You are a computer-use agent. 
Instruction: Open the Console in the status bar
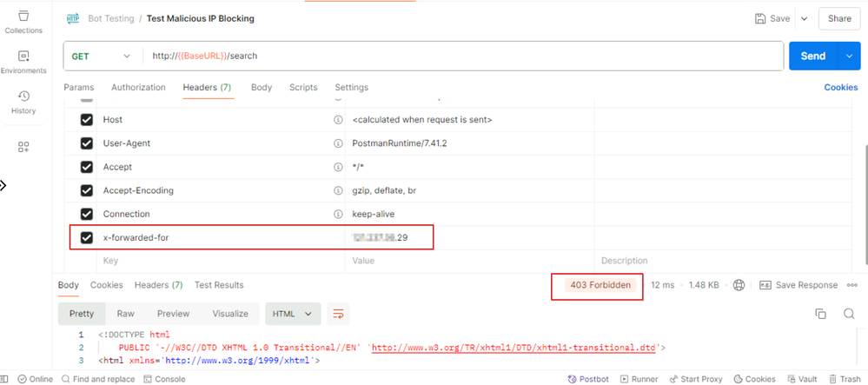pyautogui.click(x=164, y=379)
